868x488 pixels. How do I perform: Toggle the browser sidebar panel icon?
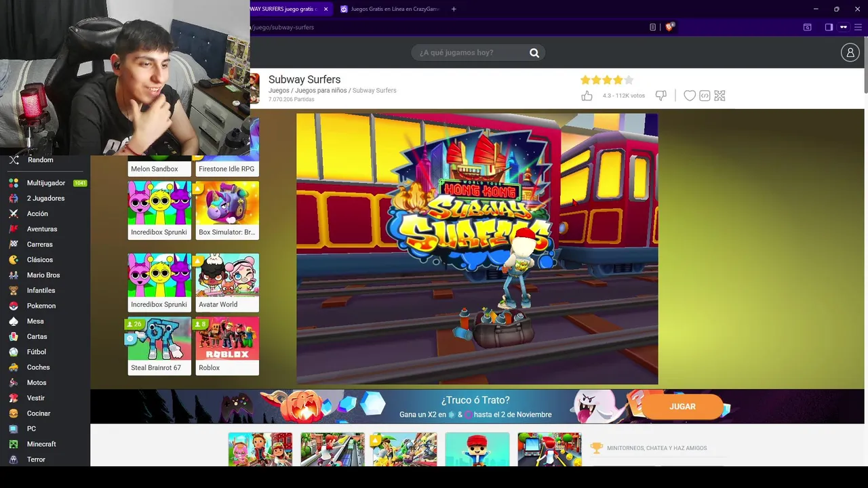click(x=829, y=27)
